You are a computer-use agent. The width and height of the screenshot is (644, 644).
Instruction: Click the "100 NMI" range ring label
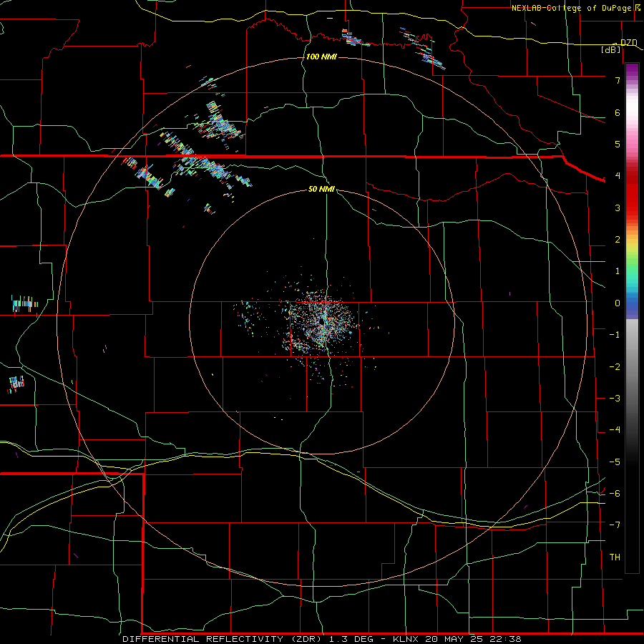(x=321, y=57)
